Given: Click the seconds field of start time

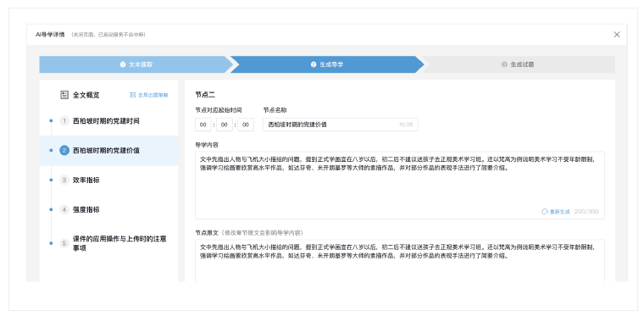Looking at the screenshot, I should click(x=246, y=125).
